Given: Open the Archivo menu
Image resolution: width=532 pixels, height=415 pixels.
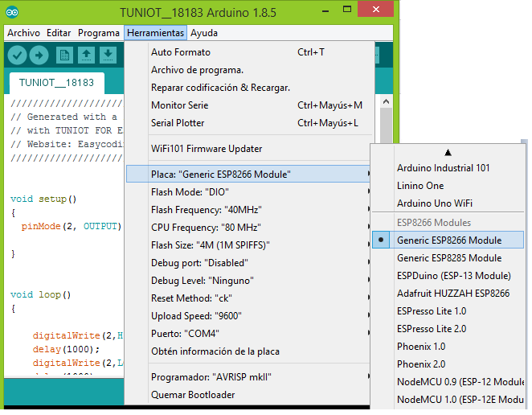Looking at the screenshot, I should click(23, 33).
